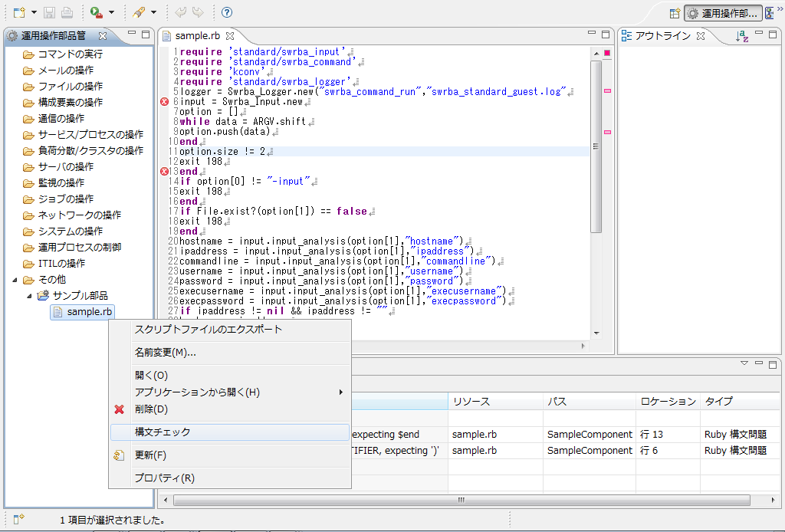This screenshot has height=532, width=785.
Task: Close the 運用操作部品管 view tab
Action: tap(103, 36)
